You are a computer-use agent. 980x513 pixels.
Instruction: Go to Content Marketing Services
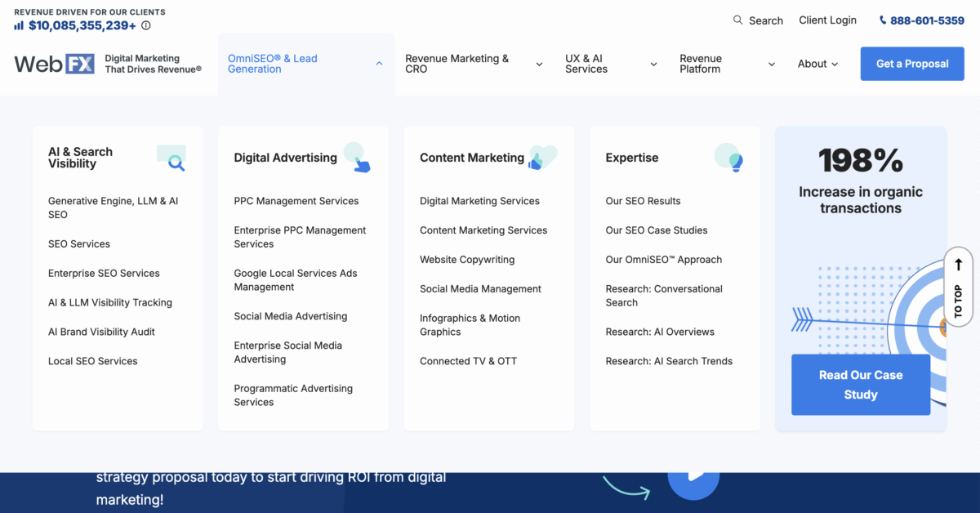pos(483,230)
